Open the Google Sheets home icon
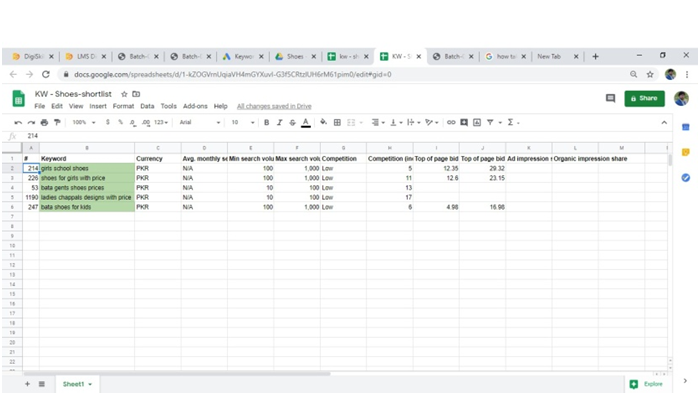 (18, 99)
